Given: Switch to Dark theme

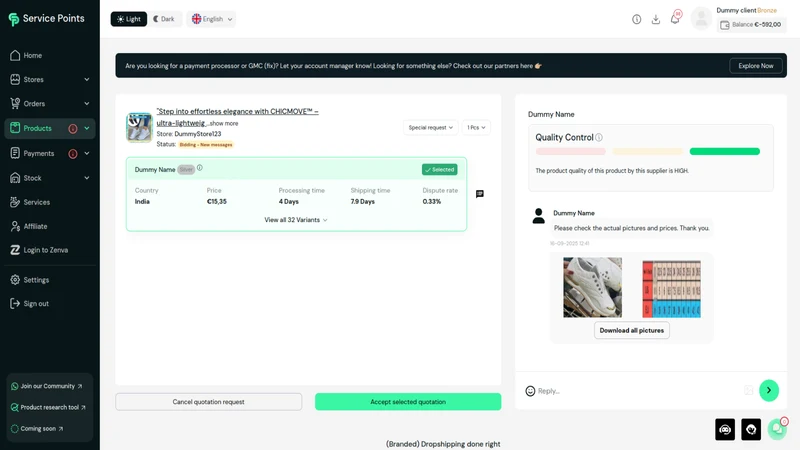Looking at the screenshot, I should pyautogui.click(x=164, y=19).
